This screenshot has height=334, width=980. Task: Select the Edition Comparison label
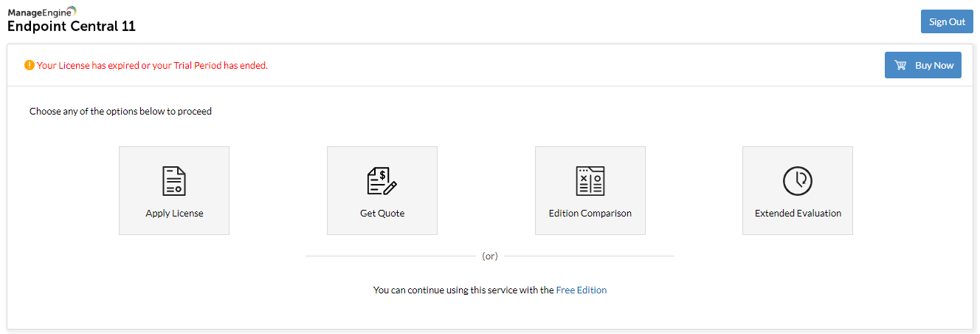tap(590, 214)
